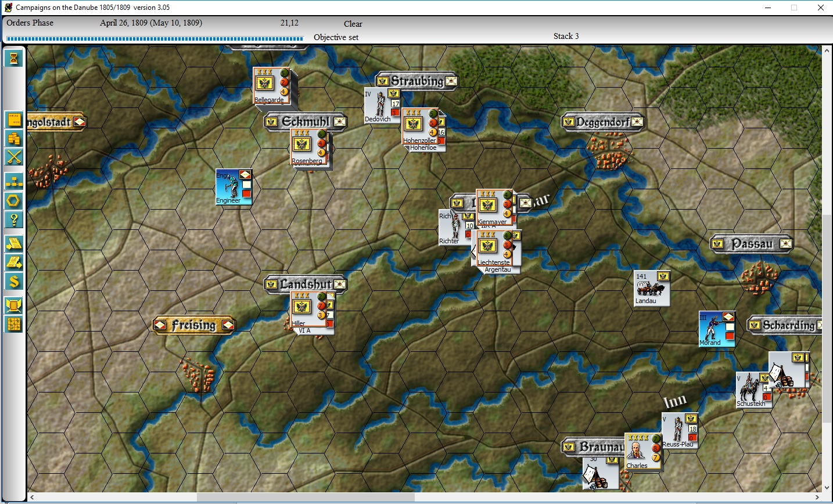
Task: Click the 21,12 hex coordinate readout
Action: point(289,23)
